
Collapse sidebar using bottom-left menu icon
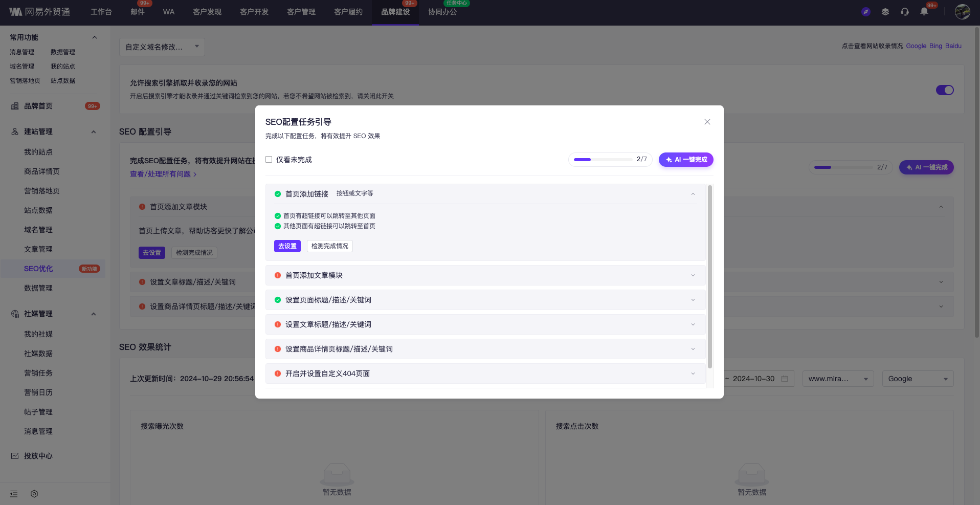14,494
